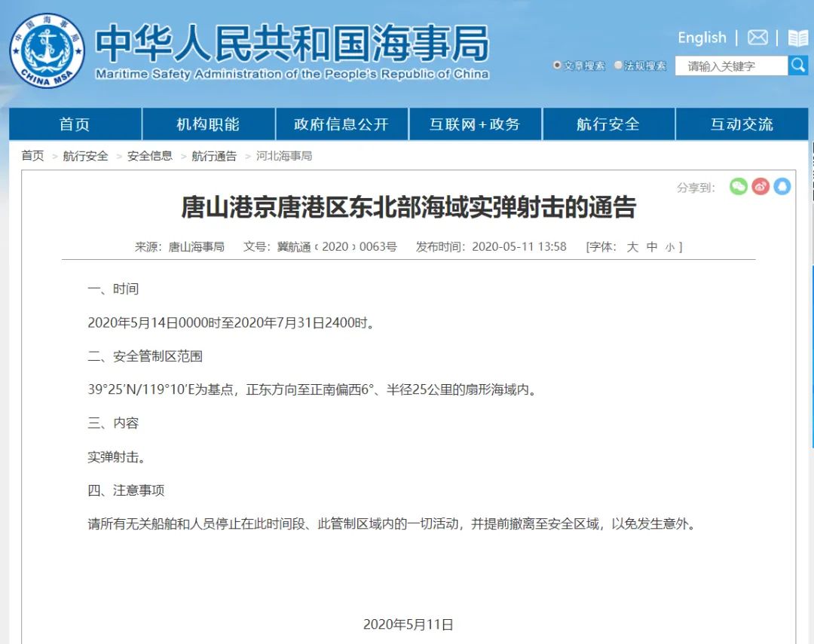Go to 安全信息 in breadcrumb

150,156
